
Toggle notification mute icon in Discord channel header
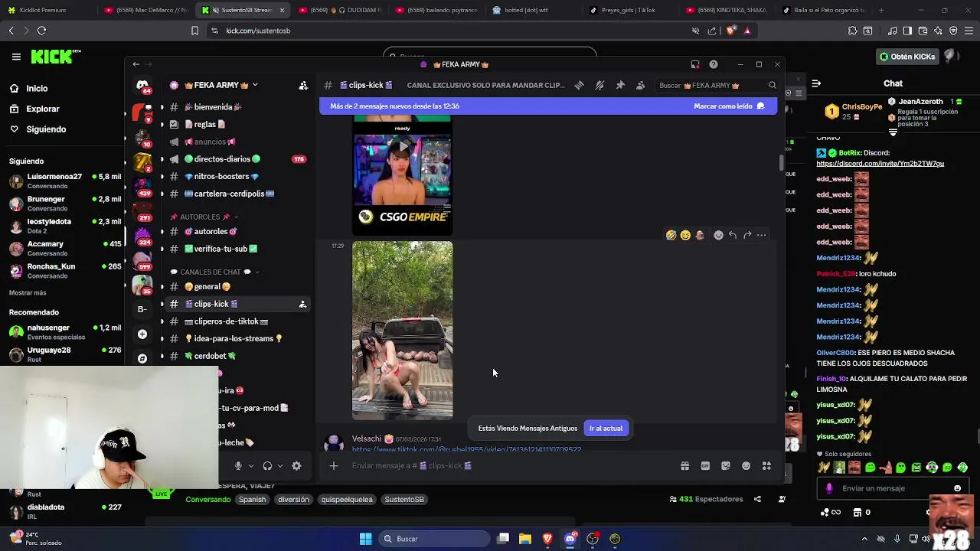coord(599,85)
